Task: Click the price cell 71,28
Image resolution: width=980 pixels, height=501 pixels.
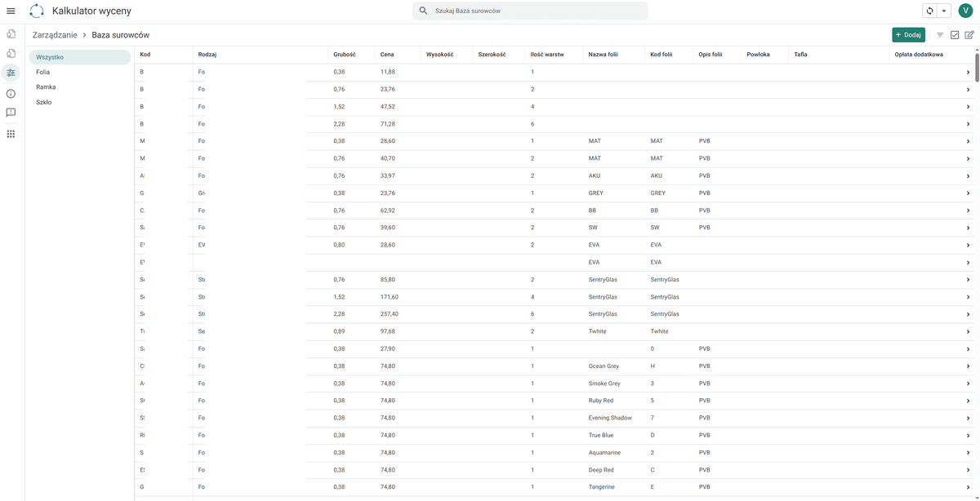Action: [388, 124]
